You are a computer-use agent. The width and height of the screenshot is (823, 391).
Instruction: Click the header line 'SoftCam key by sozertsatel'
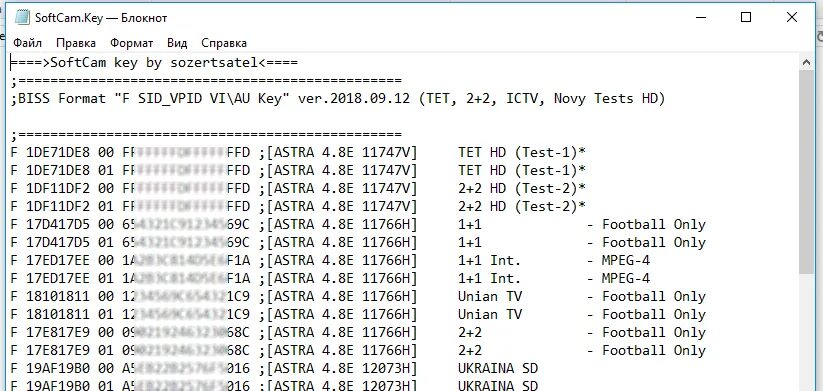click(154, 63)
